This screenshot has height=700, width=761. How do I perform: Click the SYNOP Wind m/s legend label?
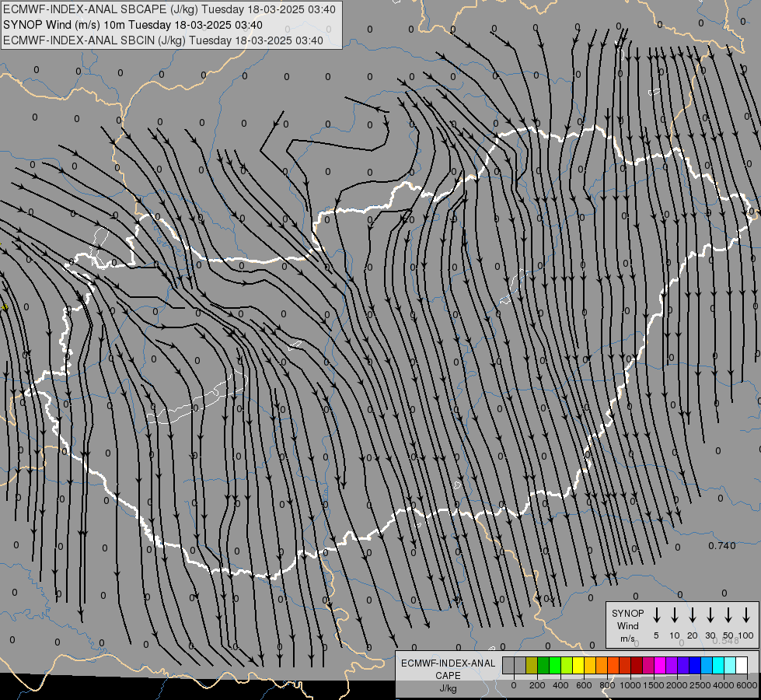point(627,625)
